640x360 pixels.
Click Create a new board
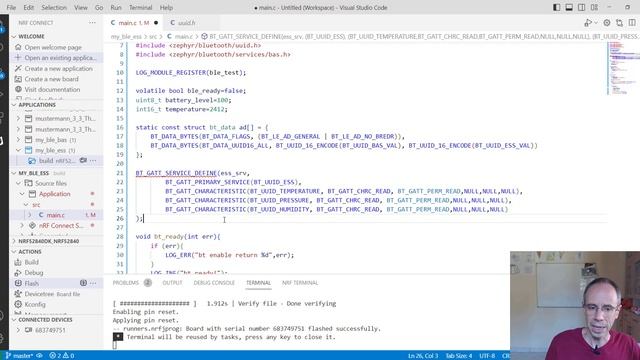51,79
